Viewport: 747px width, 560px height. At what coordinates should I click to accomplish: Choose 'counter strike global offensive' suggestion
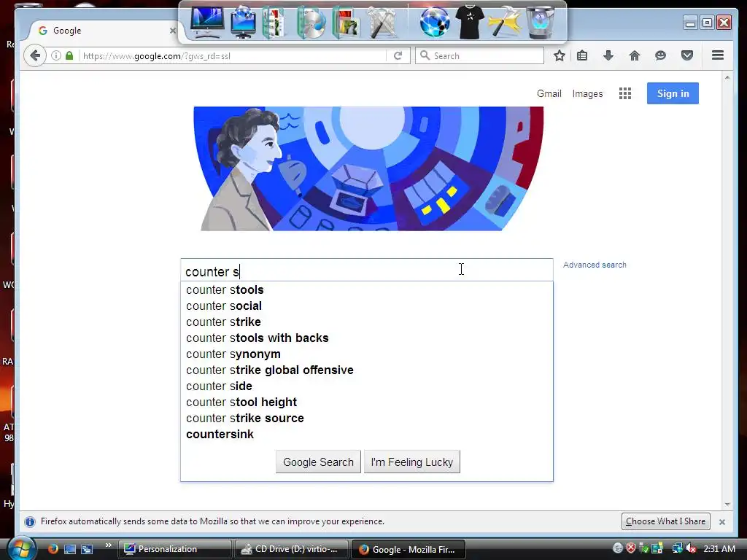click(367, 370)
